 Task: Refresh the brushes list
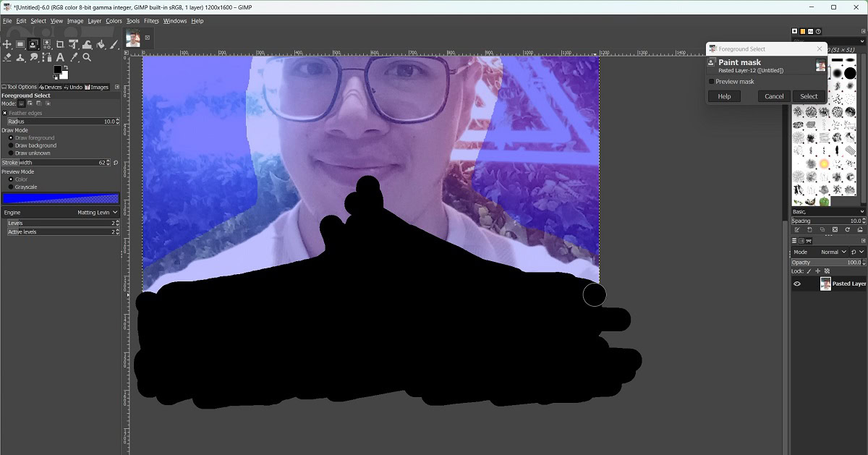tap(848, 229)
